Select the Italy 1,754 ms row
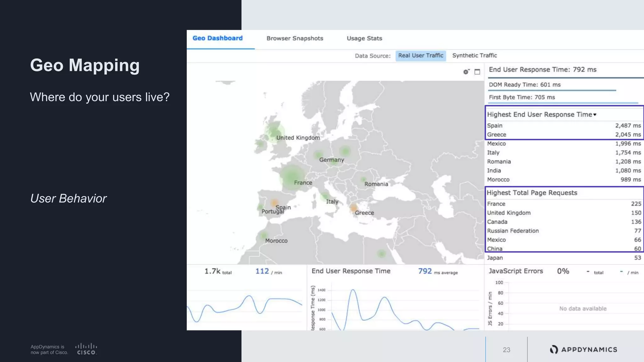The height and width of the screenshot is (362, 644). pyautogui.click(x=564, y=153)
